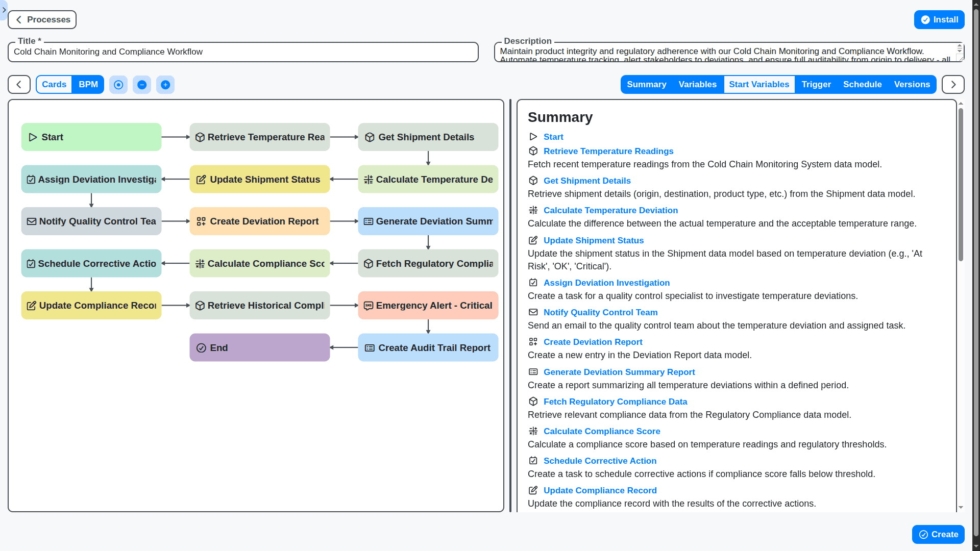This screenshot has width=980, height=551.
Task: Click the right chevron next to Versions tab
Action: point(953,85)
